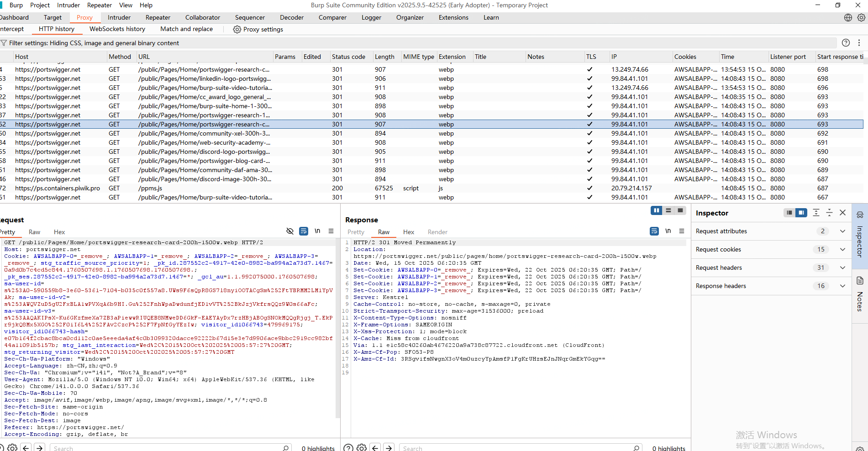
Task: Switch to WebSockets history tab
Action: coord(117,29)
